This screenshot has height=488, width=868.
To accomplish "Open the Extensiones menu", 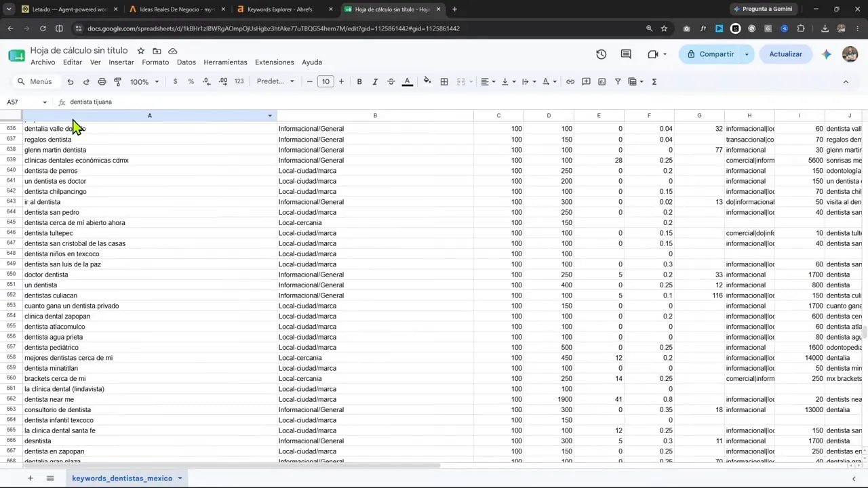I will tap(275, 62).
